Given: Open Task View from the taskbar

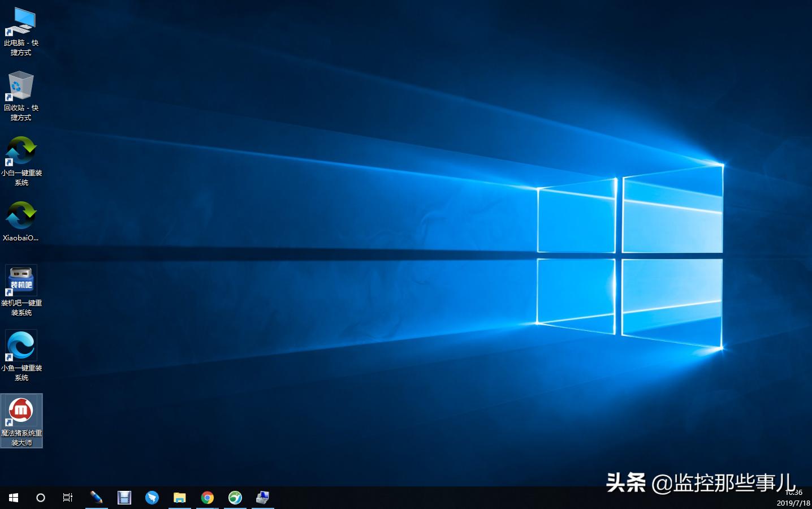Looking at the screenshot, I should tap(68, 498).
